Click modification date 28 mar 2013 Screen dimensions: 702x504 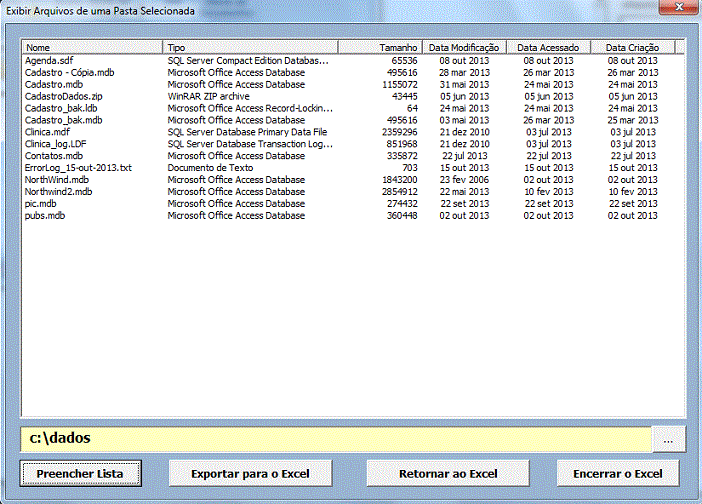464,73
